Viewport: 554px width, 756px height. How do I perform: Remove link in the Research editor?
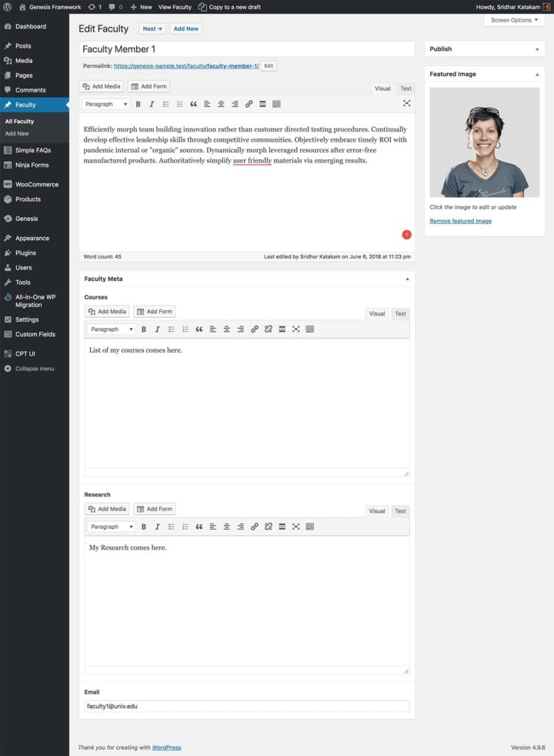click(x=269, y=527)
